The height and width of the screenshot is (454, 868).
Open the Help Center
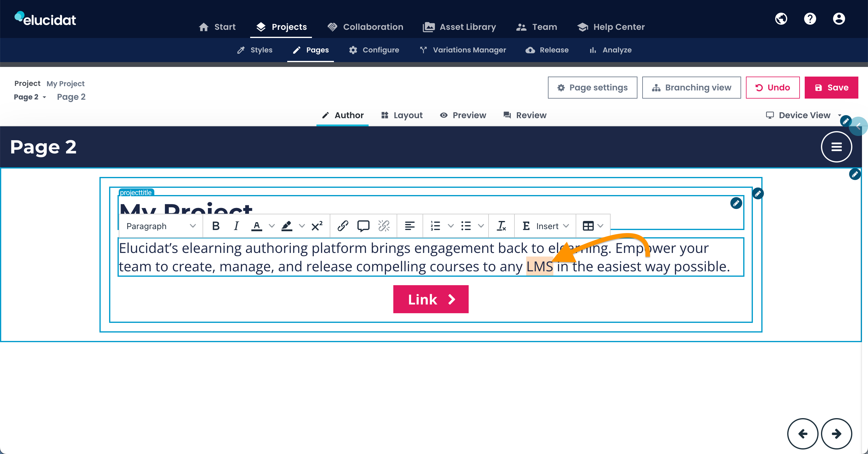click(611, 27)
